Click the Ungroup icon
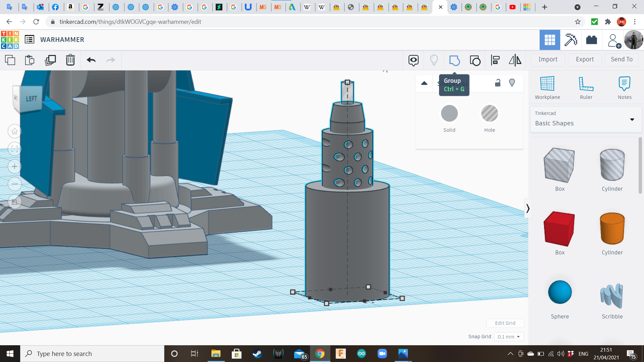The image size is (644, 362). [x=475, y=60]
